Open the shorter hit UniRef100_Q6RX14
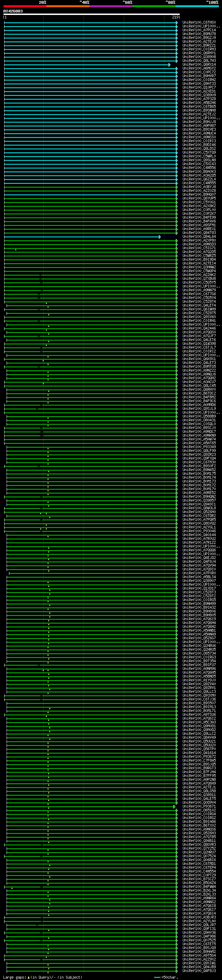Screen dimensions: 222x980 (x=199, y=64)
